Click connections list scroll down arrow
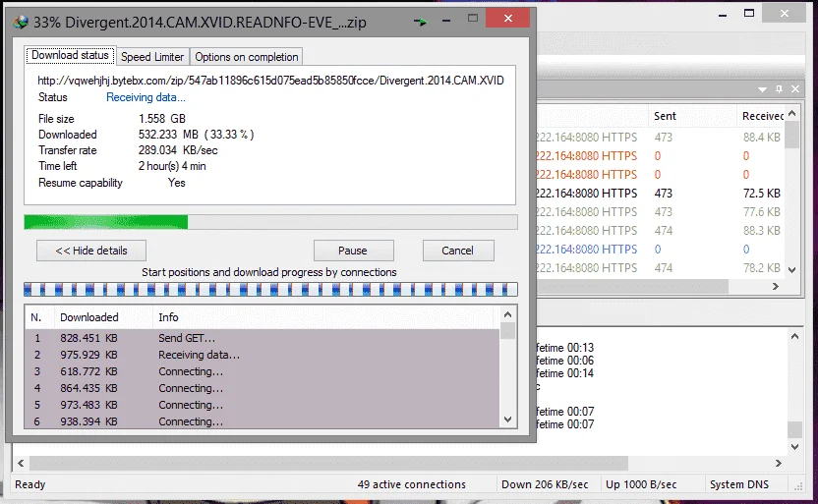 [507, 420]
